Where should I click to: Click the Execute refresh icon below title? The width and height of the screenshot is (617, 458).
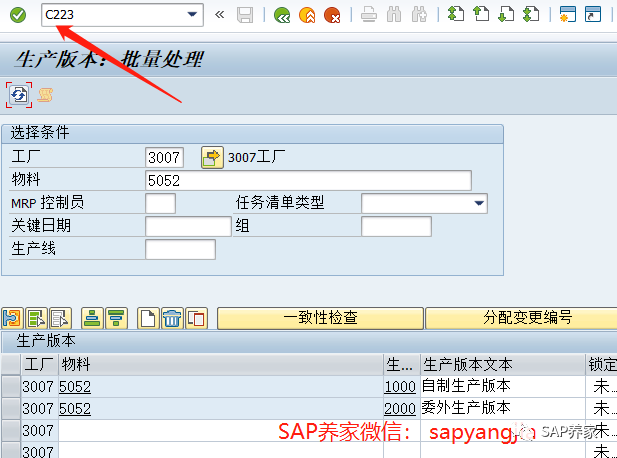tap(19, 95)
